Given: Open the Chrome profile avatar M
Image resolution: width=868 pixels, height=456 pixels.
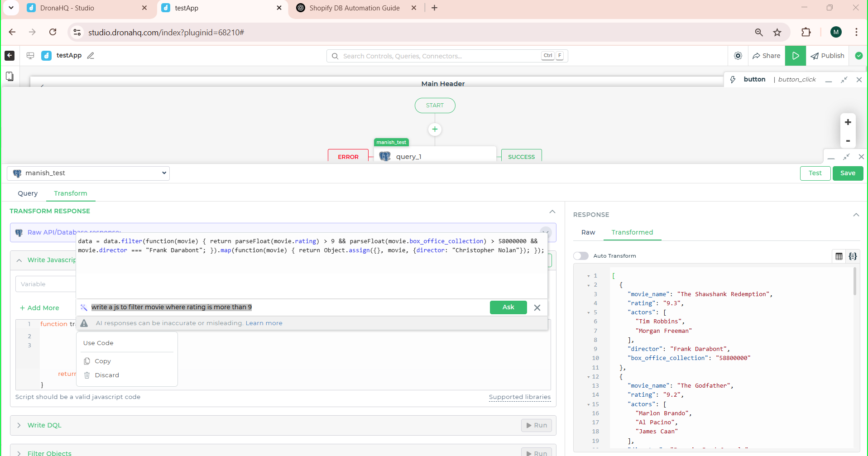Looking at the screenshot, I should 836,32.
